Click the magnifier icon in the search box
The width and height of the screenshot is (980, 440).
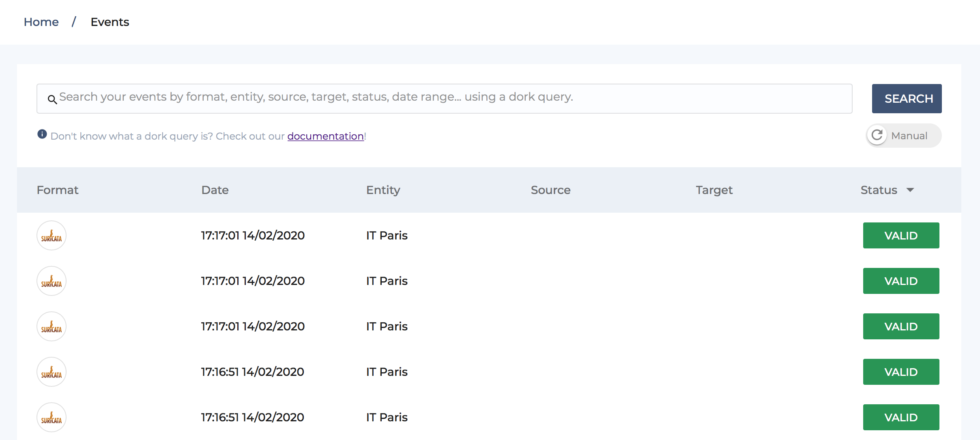coord(52,99)
